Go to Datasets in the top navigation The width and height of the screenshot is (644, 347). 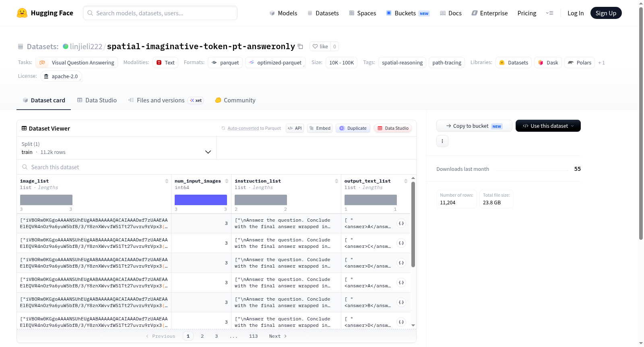click(323, 13)
